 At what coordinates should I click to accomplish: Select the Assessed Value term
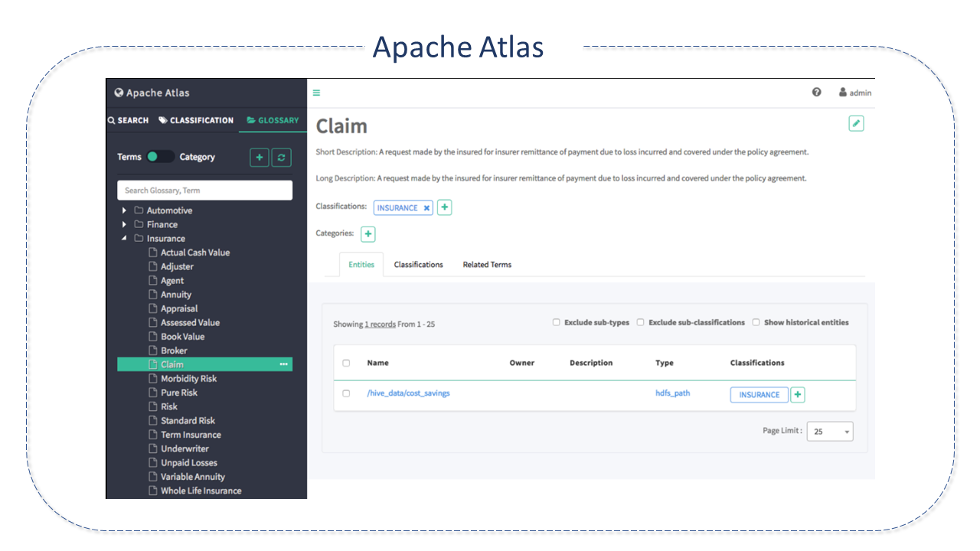click(191, 323)
